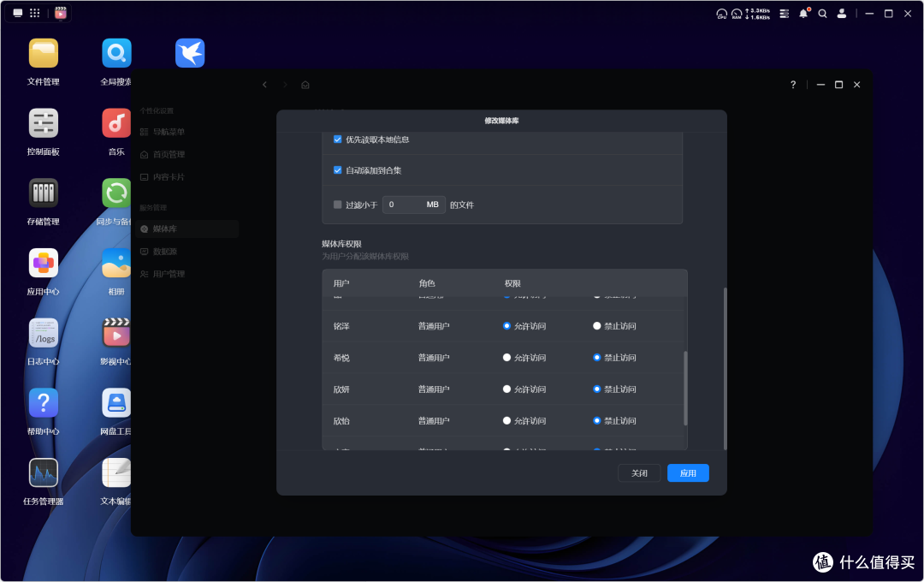Open help question mark in settings window
924x582 pixels.
click(793, 85)
